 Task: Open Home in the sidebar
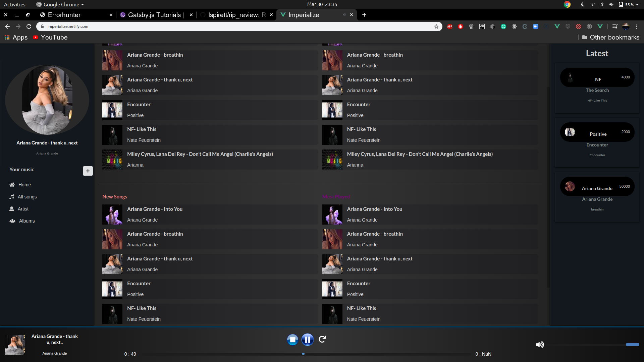(24, 185)
